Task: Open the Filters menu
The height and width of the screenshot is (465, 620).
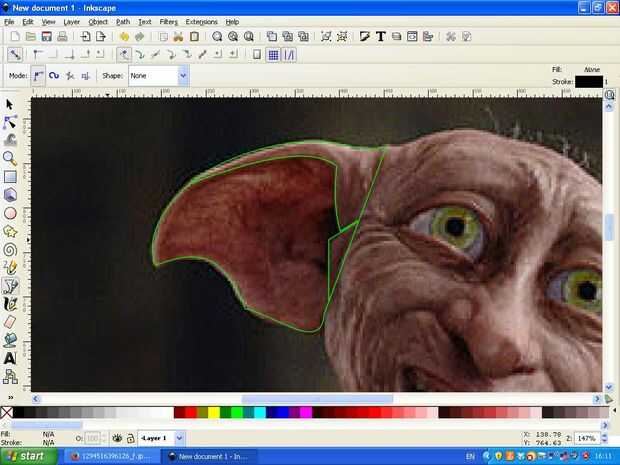Action: point(168,22)
